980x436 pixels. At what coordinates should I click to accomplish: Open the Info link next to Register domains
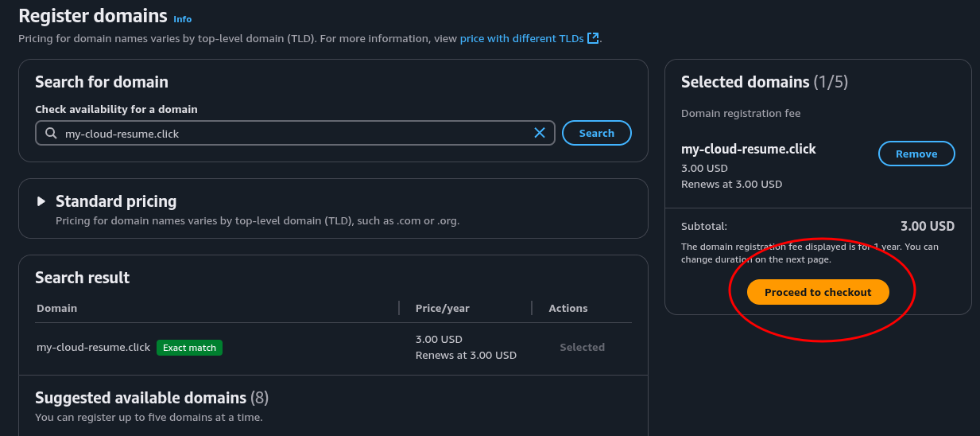click(183, 19)
